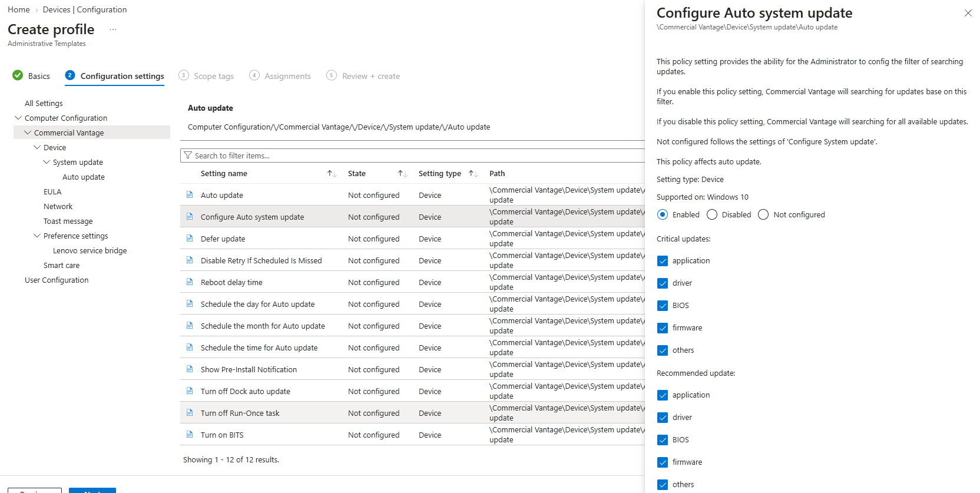The image size is (980, 493).
Task: Click the document icon for Configure Auto system update
Action: tap(190, 217)
